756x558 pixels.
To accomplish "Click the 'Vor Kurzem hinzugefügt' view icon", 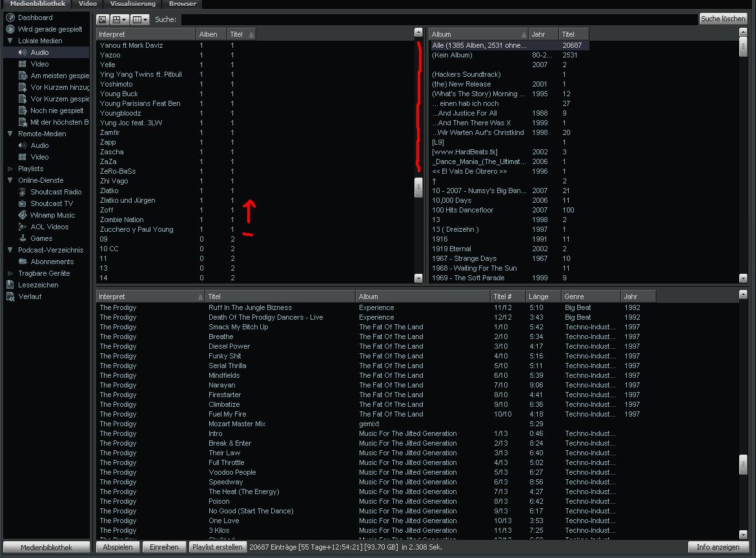I will 22,87.
